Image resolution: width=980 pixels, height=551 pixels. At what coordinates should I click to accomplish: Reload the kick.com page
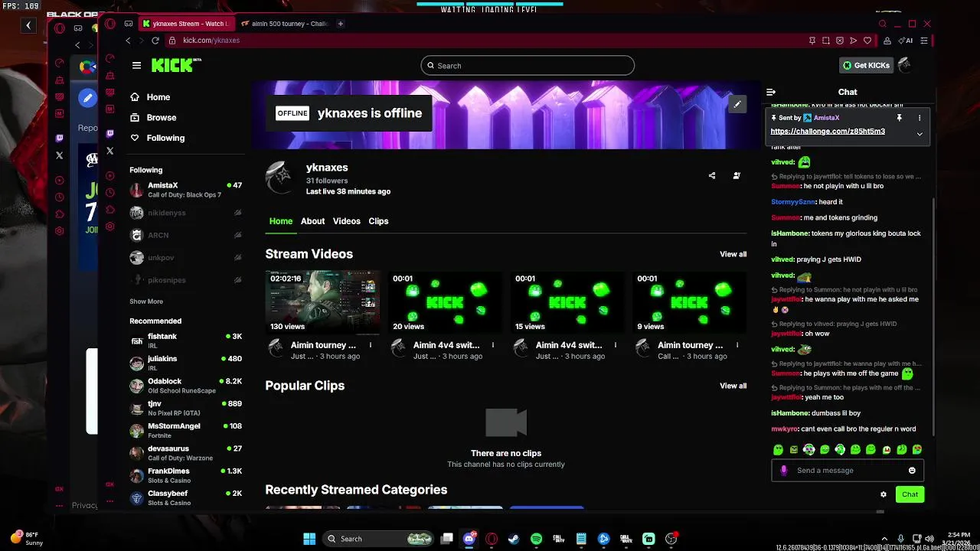[x=155, y=41]
